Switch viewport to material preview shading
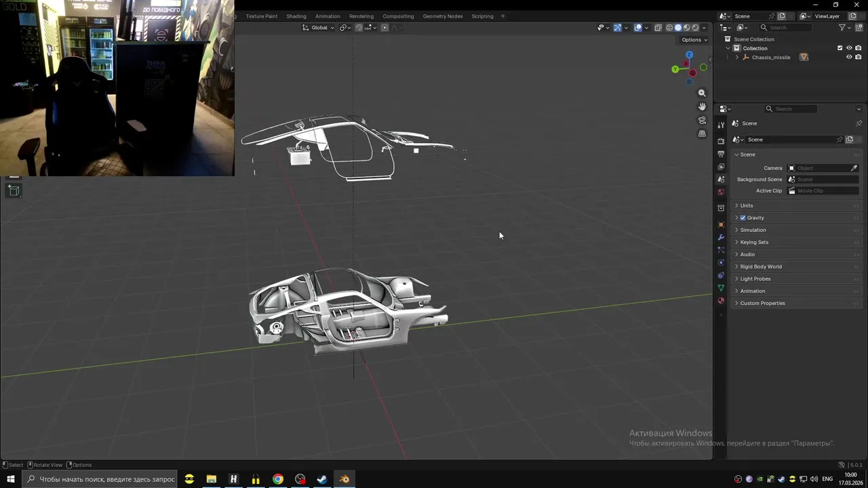868x488 pixels. (x=686, y=28)
